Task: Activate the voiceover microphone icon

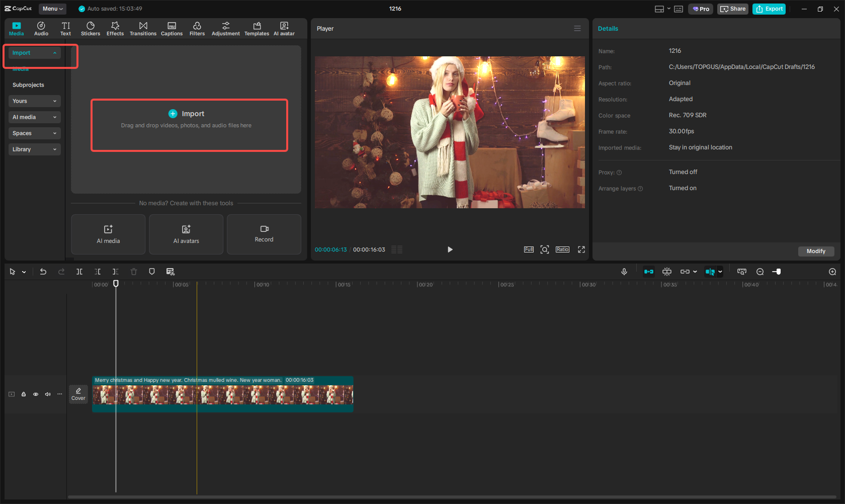Action: (624, 272)
